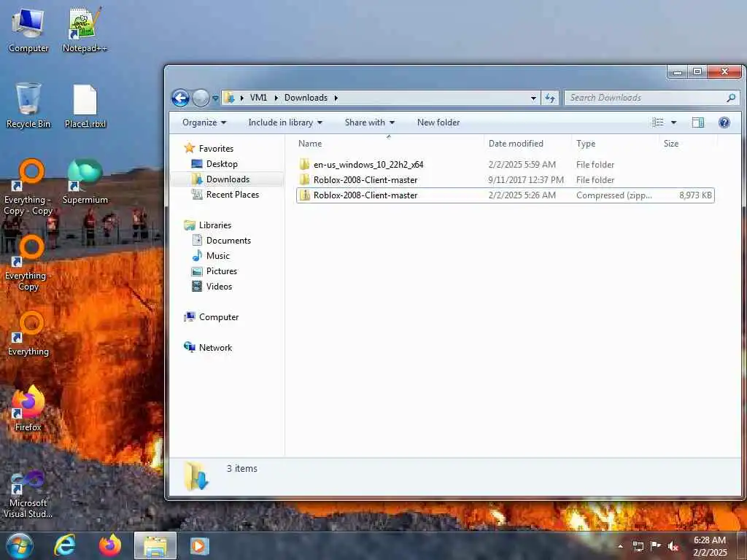Open the address bar history dropdown
Screen dimensions: 747x560
coord(533,98)
